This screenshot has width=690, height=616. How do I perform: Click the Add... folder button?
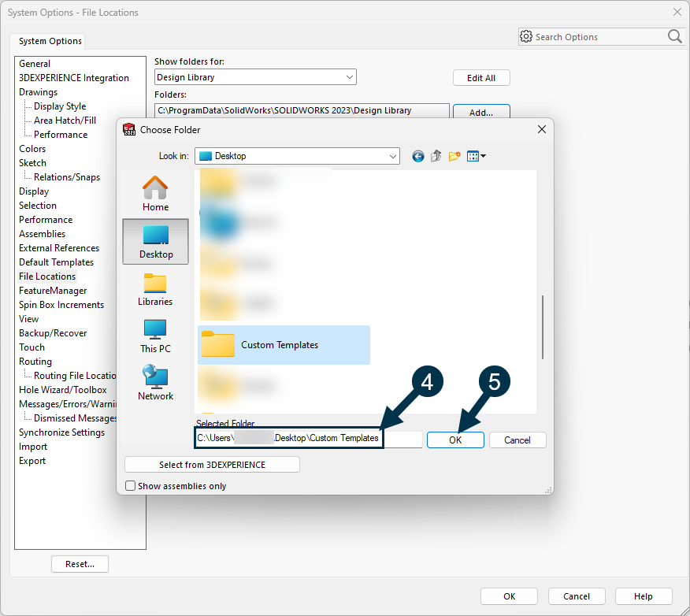[x=481, y=112]
